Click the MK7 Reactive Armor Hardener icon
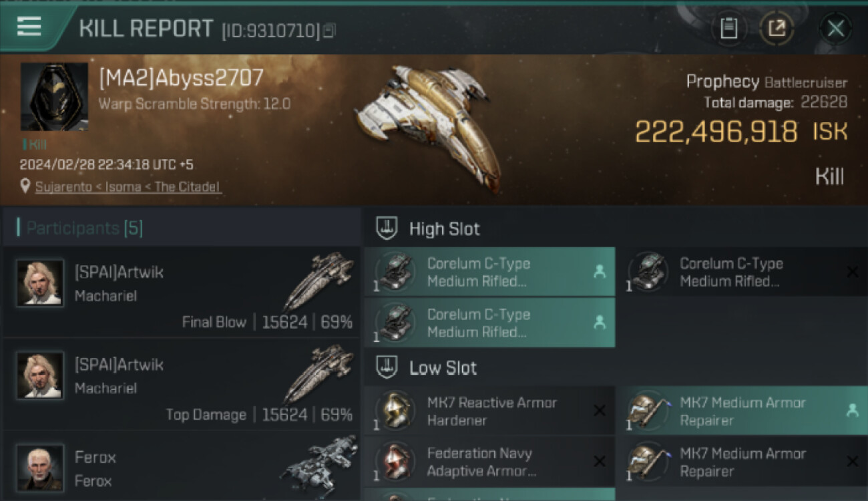The image size is (868, 501). point(396,411)
